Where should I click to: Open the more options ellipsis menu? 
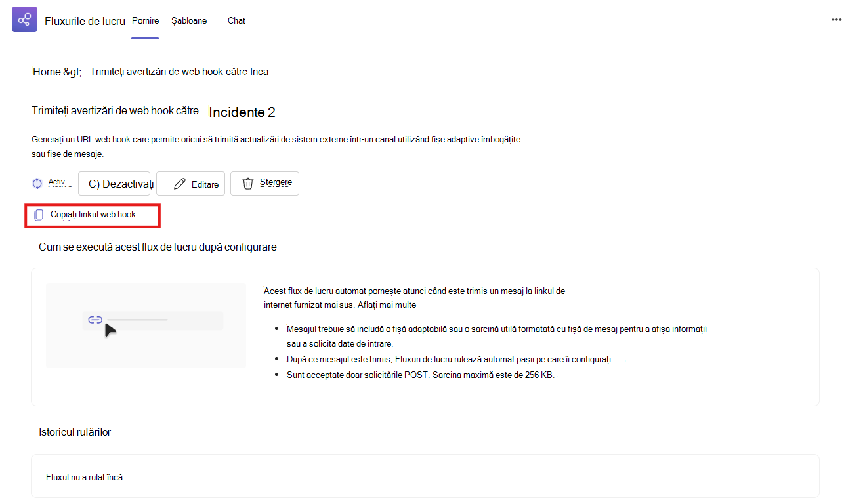coord(837,20)
